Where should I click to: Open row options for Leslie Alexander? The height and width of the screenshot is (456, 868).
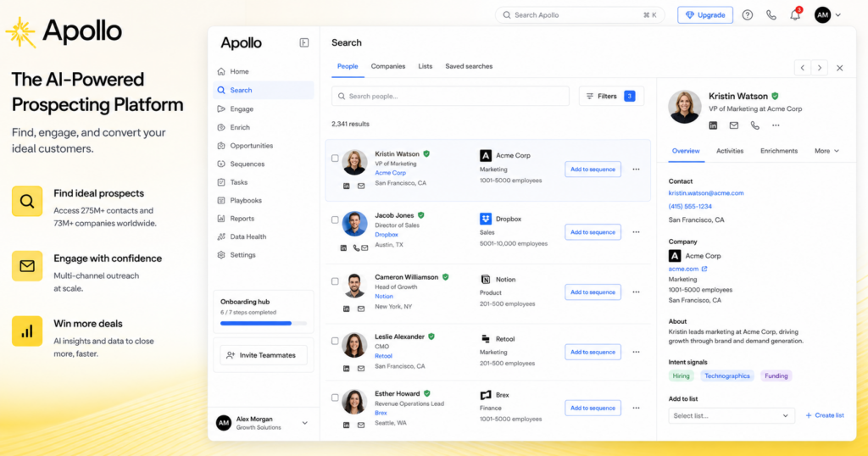click(636, 352)
